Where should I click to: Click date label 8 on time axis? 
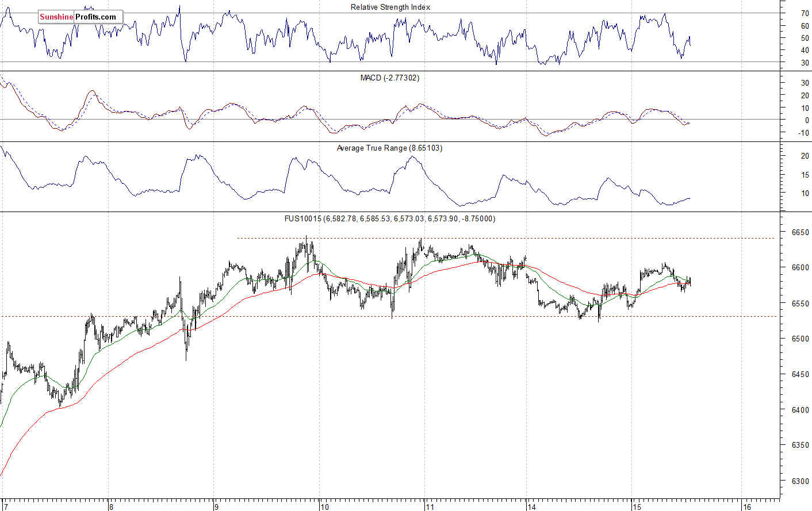pos(111,506)
